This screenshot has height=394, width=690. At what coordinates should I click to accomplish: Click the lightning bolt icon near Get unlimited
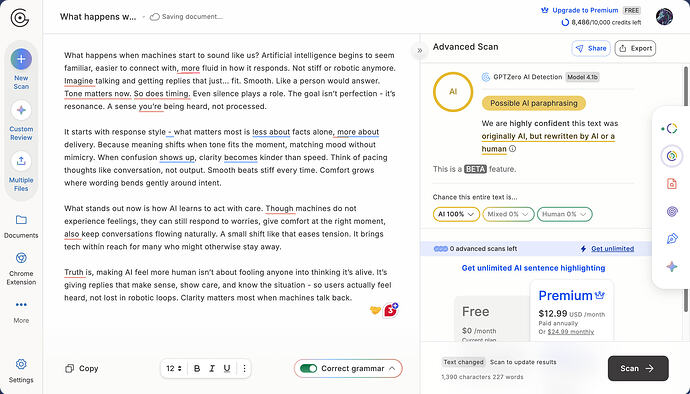tap(583, 249)
